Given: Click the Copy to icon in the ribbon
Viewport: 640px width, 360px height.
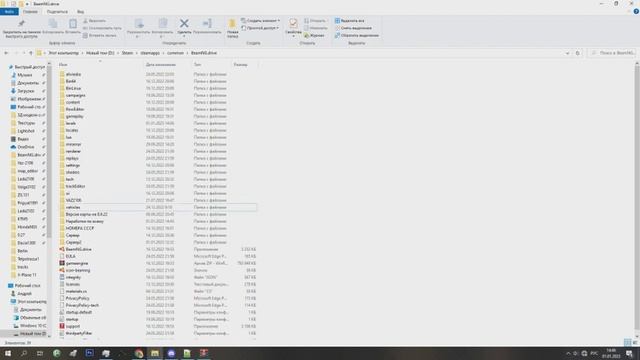Looking at the screenshot, I should [x=162, y=24].
